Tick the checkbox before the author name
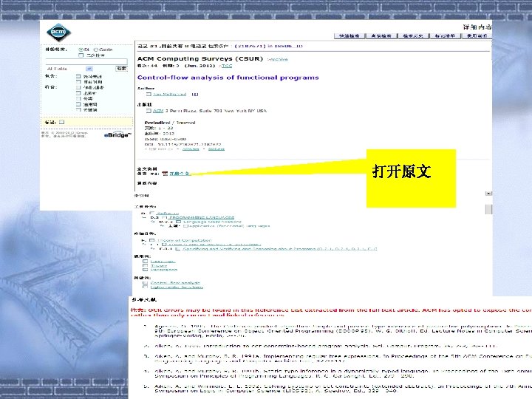 [x=149, y=95]
